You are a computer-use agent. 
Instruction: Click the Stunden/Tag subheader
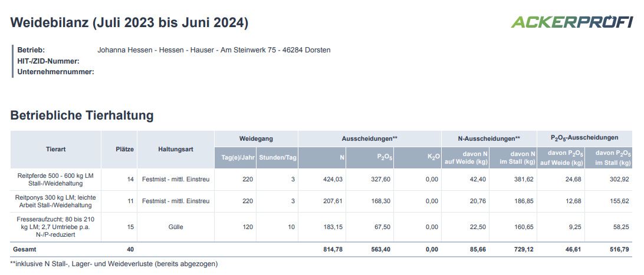point(277,158)
